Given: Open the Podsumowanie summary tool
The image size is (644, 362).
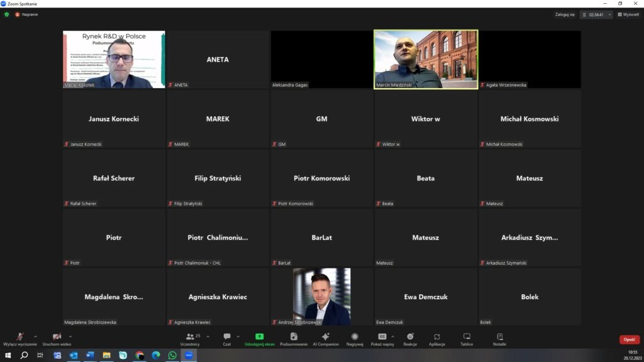Looking at the screenshot, I should point(294,338).
